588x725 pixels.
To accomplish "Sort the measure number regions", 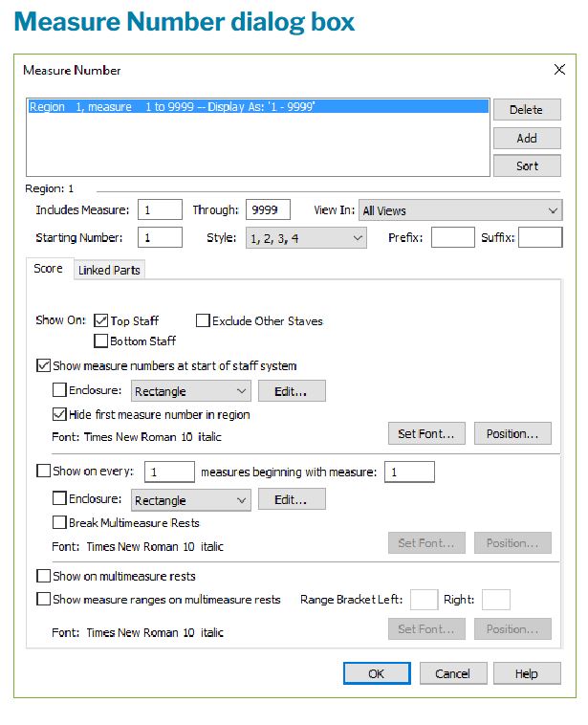I will [x=526, y=165].
